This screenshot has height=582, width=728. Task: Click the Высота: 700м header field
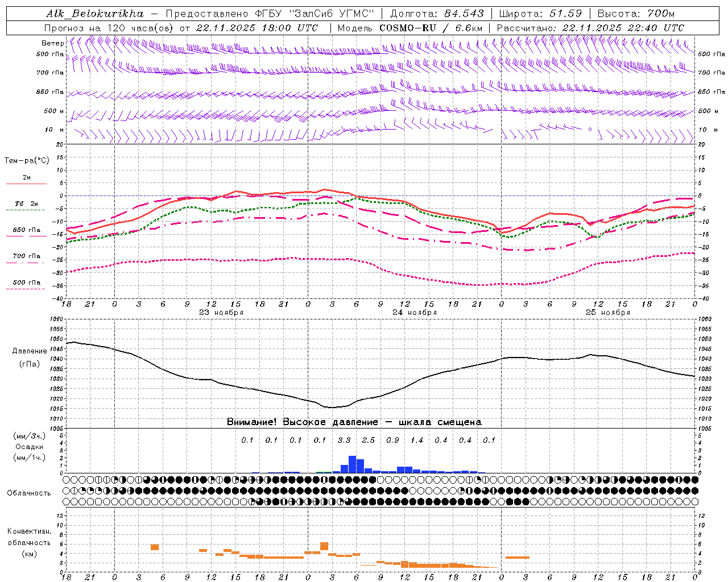pyautogui.click(x=636, y=14)
